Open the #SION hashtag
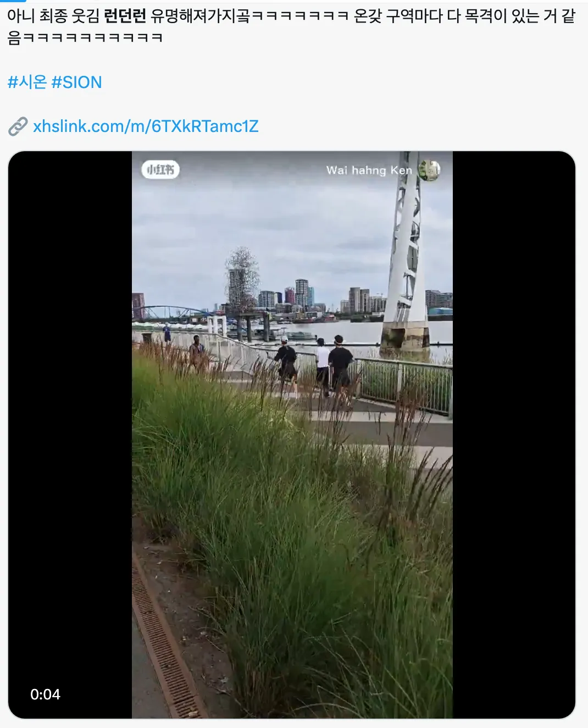This screenshot has height=728, width=588. coord(77,82)
